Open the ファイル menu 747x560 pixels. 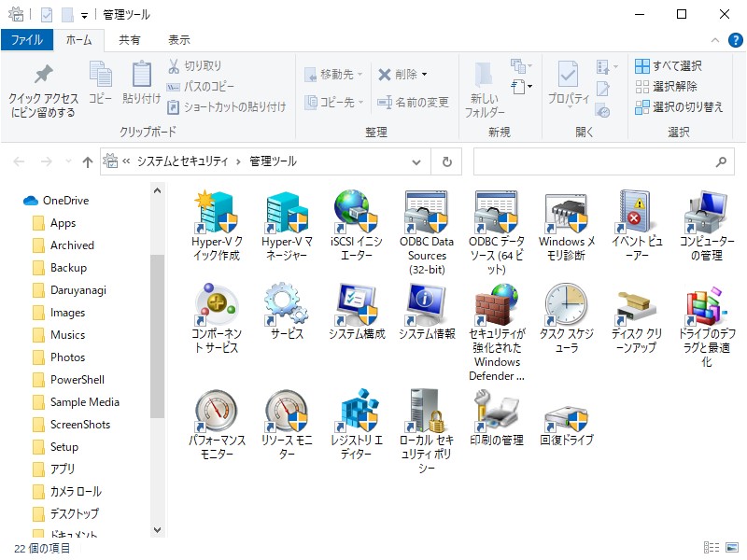point(28,39)
